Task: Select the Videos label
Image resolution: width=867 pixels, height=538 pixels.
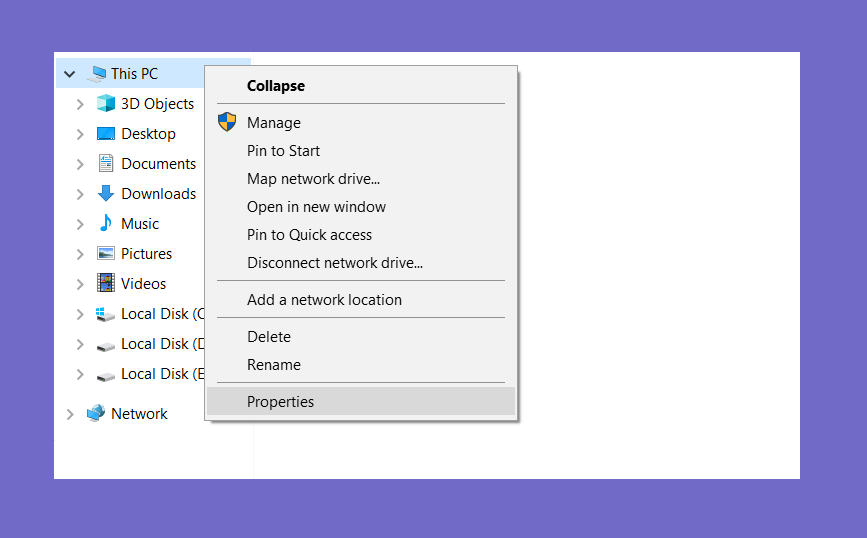Action: (143, 284)
